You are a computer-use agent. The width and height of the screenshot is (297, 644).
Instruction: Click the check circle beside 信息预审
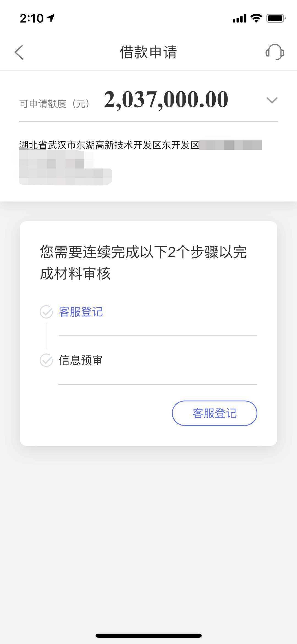(x=46, y=360)
